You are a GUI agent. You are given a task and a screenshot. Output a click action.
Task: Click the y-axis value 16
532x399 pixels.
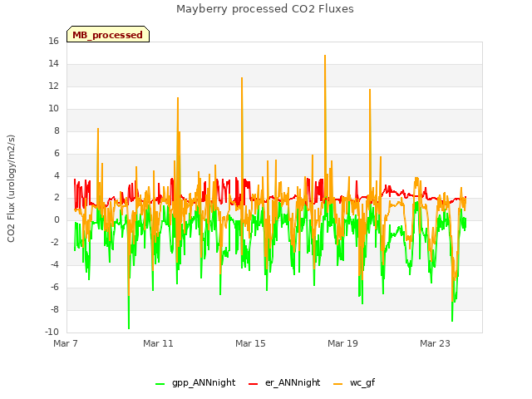point(53,41)
